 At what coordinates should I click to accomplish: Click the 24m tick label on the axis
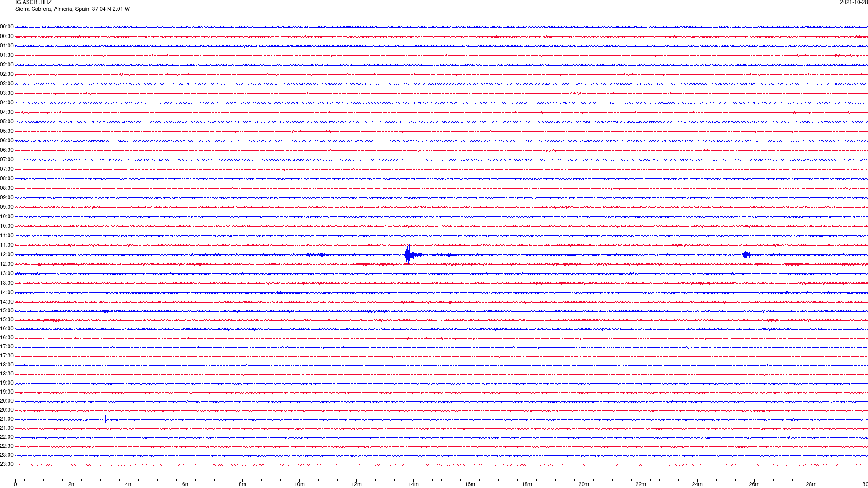tap(697, 484)
